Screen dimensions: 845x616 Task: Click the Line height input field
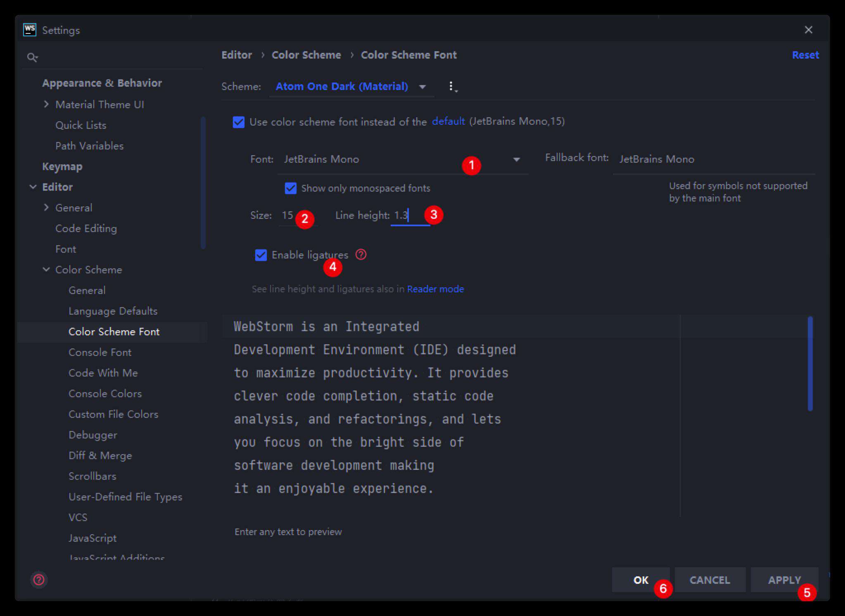click(x=411, y=216)
